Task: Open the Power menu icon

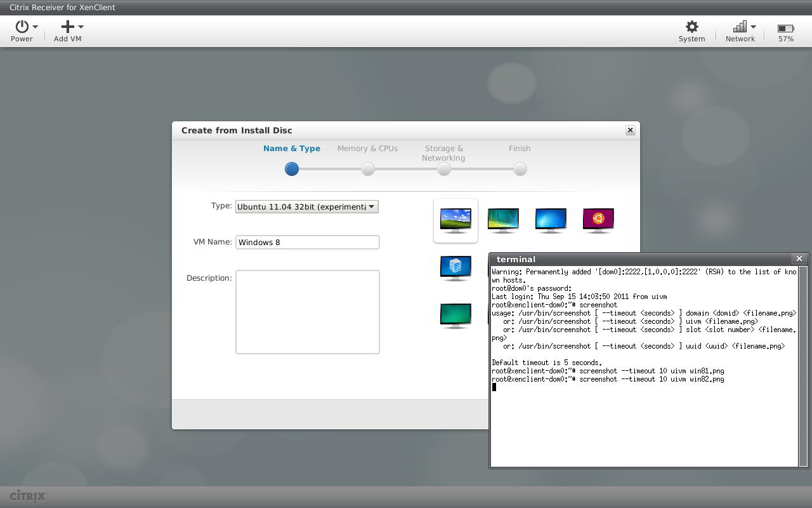Action: pyautogui.click(x=22, y=27)
